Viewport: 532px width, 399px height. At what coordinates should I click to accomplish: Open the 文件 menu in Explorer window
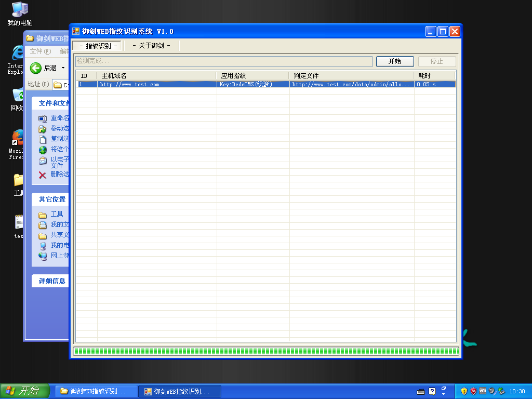40,51
